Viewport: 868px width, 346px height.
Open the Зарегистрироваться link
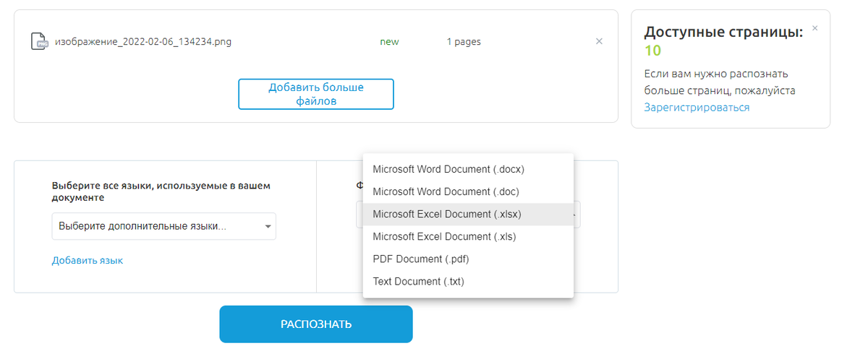[697, 107]
